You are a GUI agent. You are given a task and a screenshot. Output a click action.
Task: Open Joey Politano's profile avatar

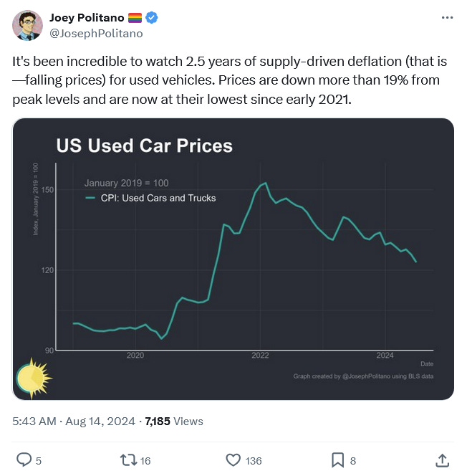click(x=28, y=25)
